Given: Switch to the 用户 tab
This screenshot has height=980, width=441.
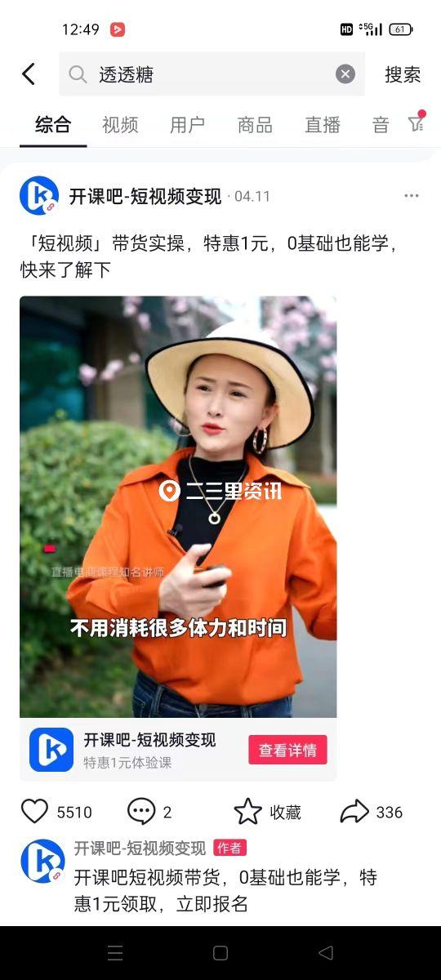Looking at the screenshot, I should click(x=187, y=125).
